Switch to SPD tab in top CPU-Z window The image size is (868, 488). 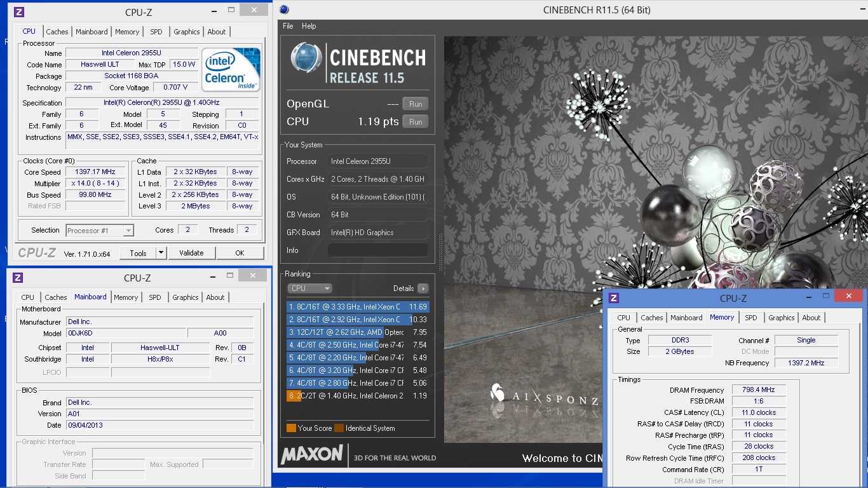(x=156, y=32)
